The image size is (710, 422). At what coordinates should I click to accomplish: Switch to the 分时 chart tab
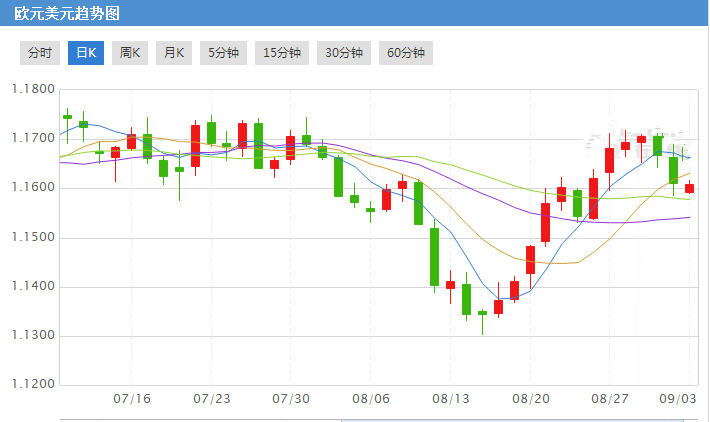click(x=39, y=53)
